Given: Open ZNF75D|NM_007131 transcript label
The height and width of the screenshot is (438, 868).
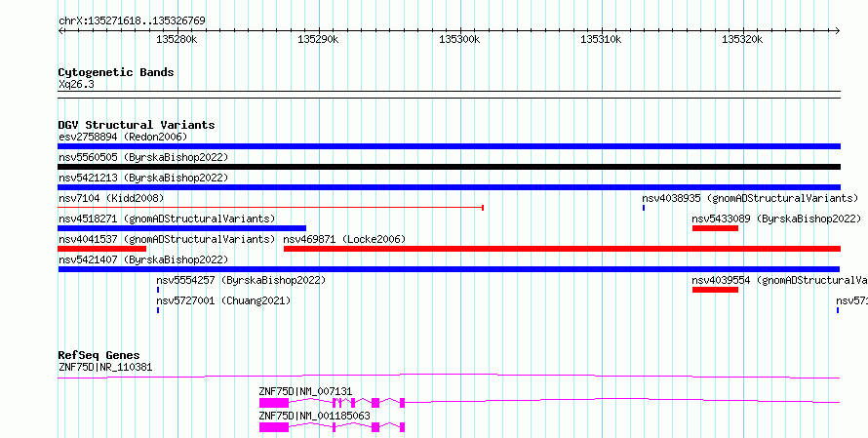Looking at the screenshot, I should [305, 391].
